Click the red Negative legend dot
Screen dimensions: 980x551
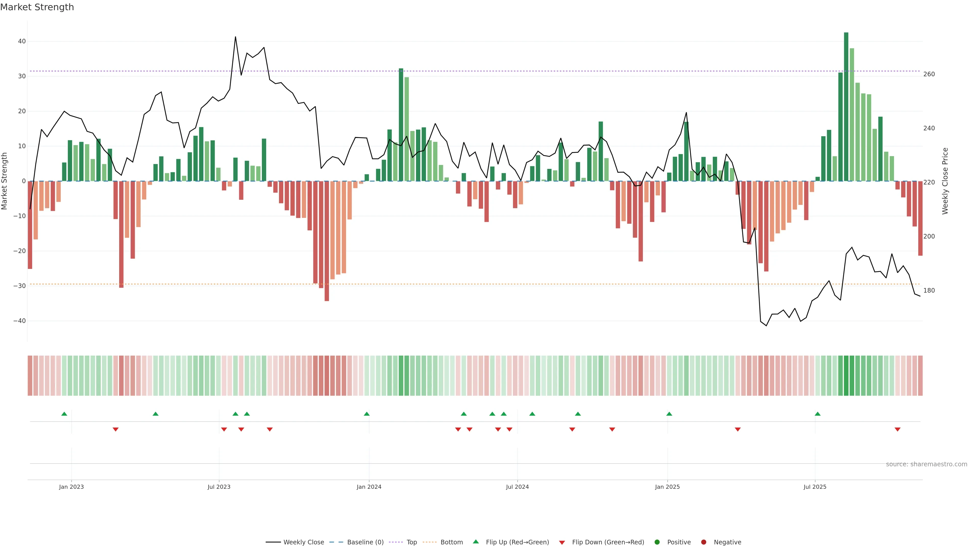point(703,542)
